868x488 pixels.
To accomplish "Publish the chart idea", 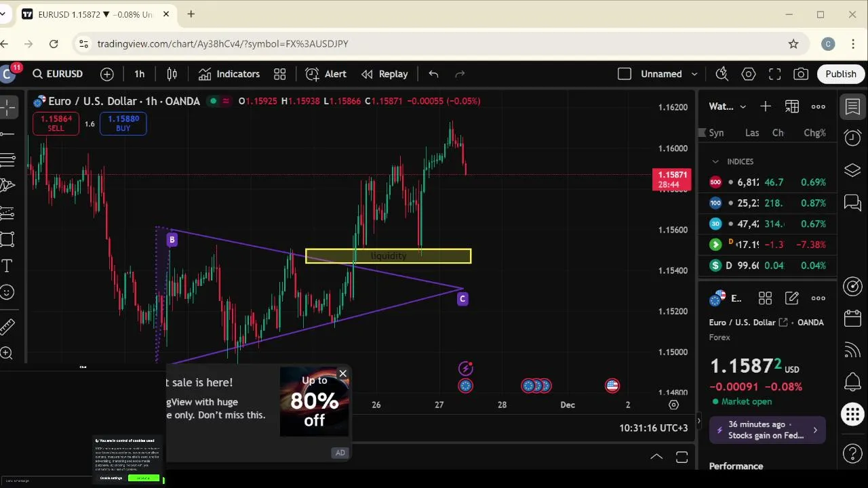I will (x=841, y=74).
